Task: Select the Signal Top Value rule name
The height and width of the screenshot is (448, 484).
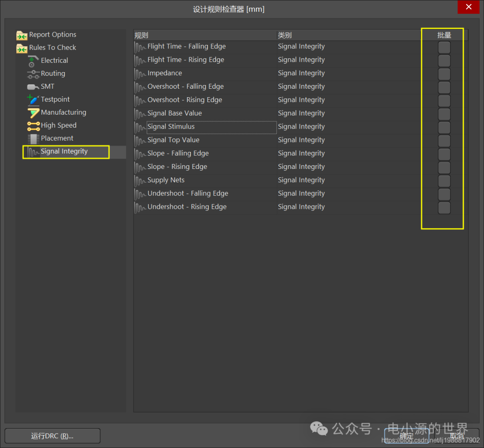Action: pos(173,140)
